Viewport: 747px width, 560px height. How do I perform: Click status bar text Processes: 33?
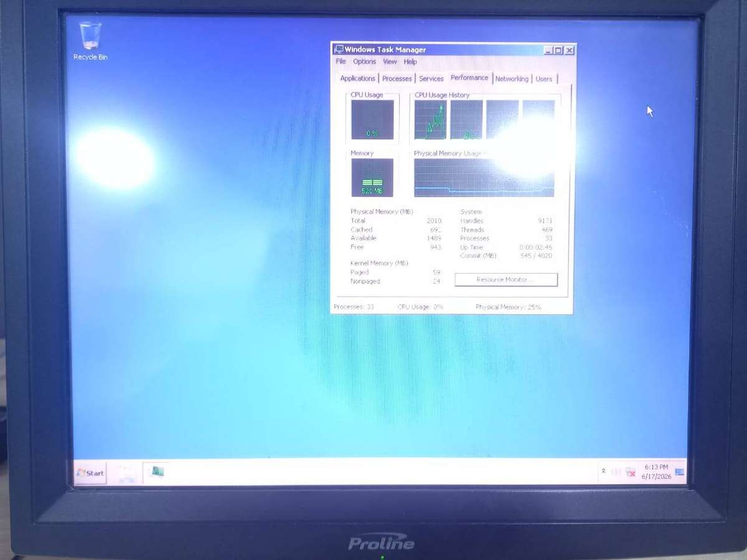pyautogui.click(x=354, y=307)
